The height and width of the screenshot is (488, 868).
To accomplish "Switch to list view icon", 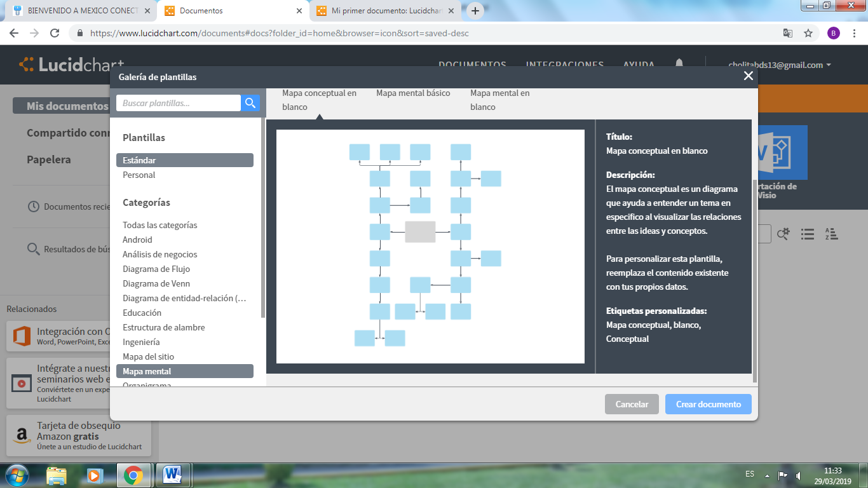I will (807, 234).
